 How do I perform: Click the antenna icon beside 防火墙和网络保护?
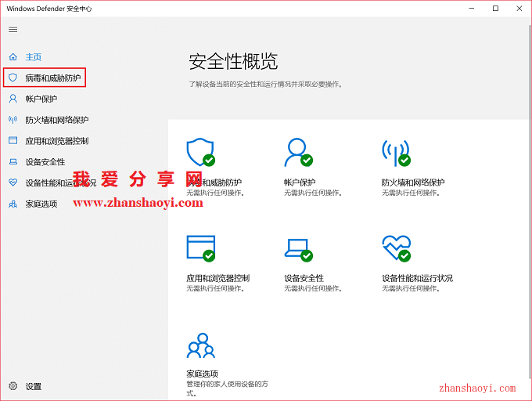pos(13,120)
